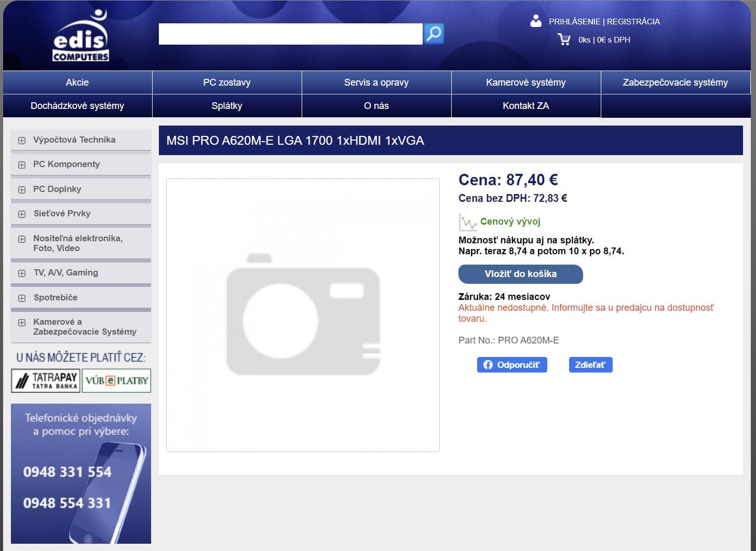Expand the Spotrebiče plus icon
Image resolution: width=756 pixels, height=551 pixels.
22,298
